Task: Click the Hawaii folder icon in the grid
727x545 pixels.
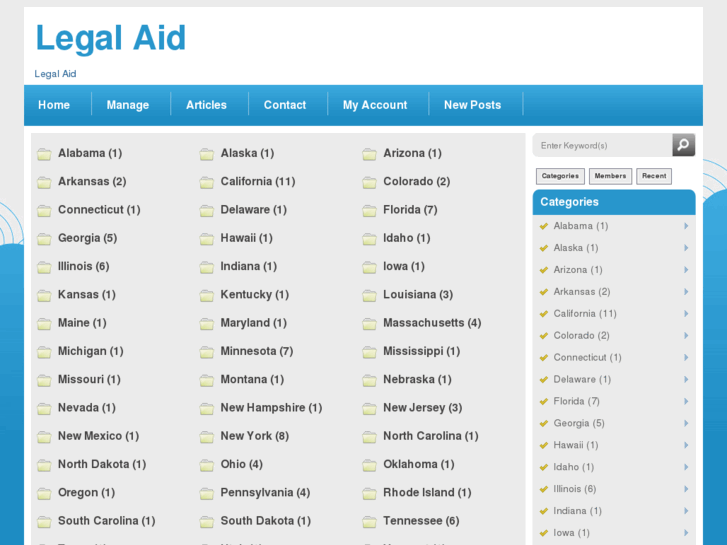Action: (x=207, y=239)
